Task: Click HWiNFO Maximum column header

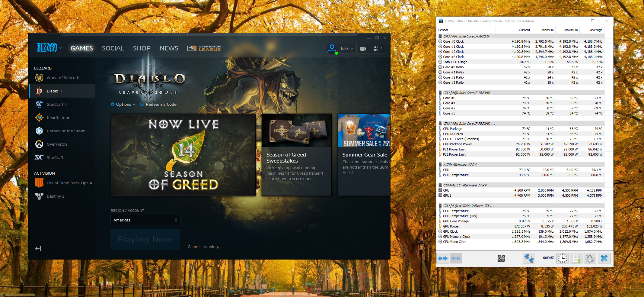Action: (x=568, y=30)
